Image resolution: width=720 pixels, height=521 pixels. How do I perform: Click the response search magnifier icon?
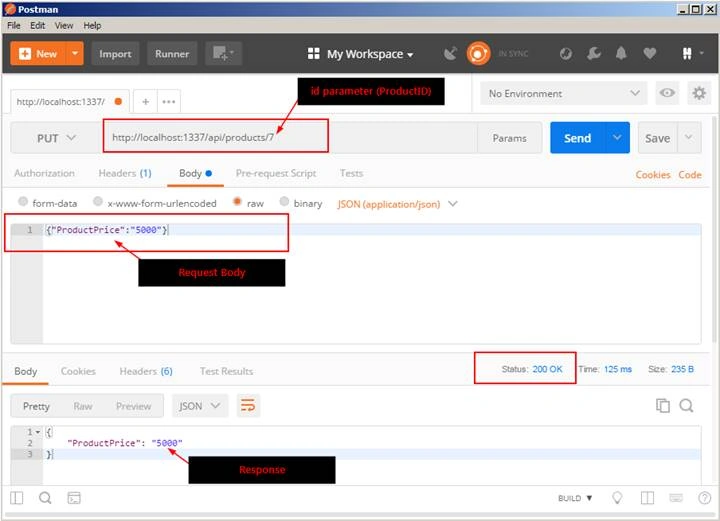coord(686,405)
